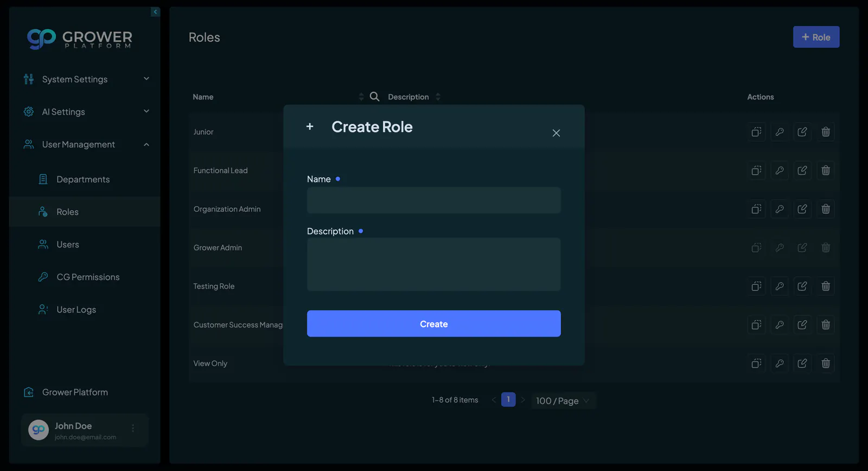Edit the Functional Lead role
Screen dimensions: 868x471
pyautogui.click(x=802, y=170)
